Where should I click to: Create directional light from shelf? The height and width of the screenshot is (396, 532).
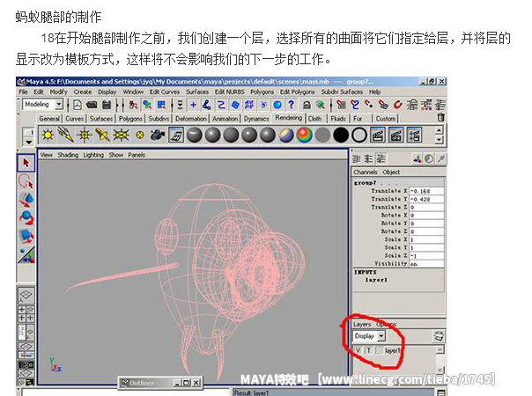tap(66, 136)
